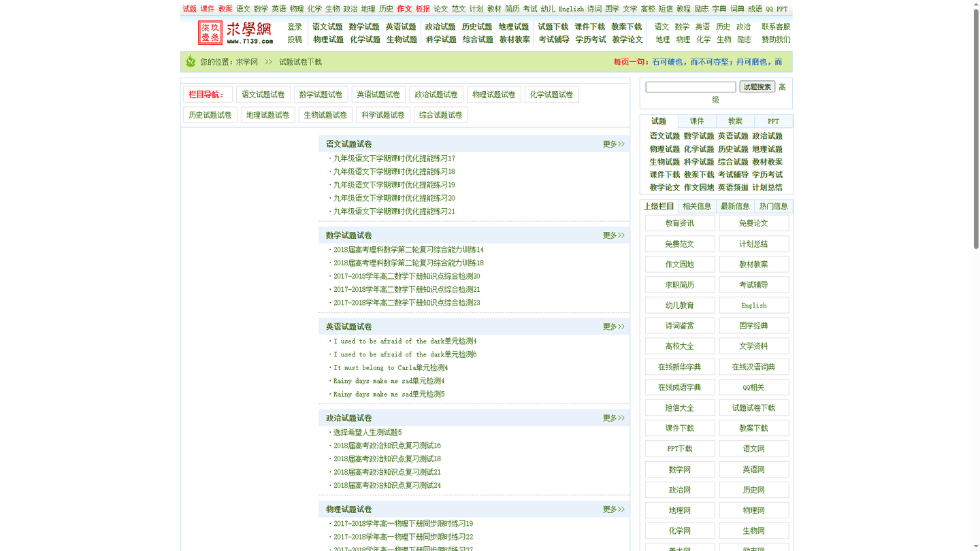Viewport: 980px width, 551px height.
Task: Open the 科学试题试卷 navigation button
Action: point(383,115)
